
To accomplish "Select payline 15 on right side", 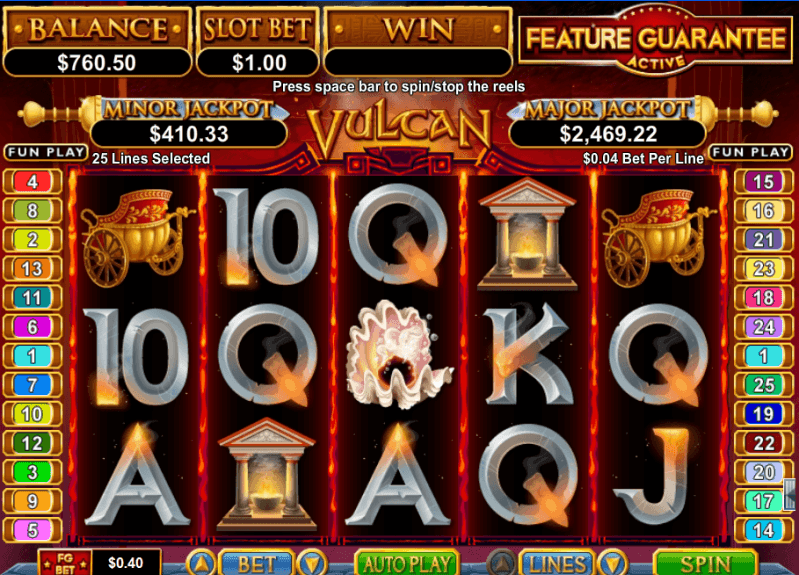I will (x=763, y=181).
